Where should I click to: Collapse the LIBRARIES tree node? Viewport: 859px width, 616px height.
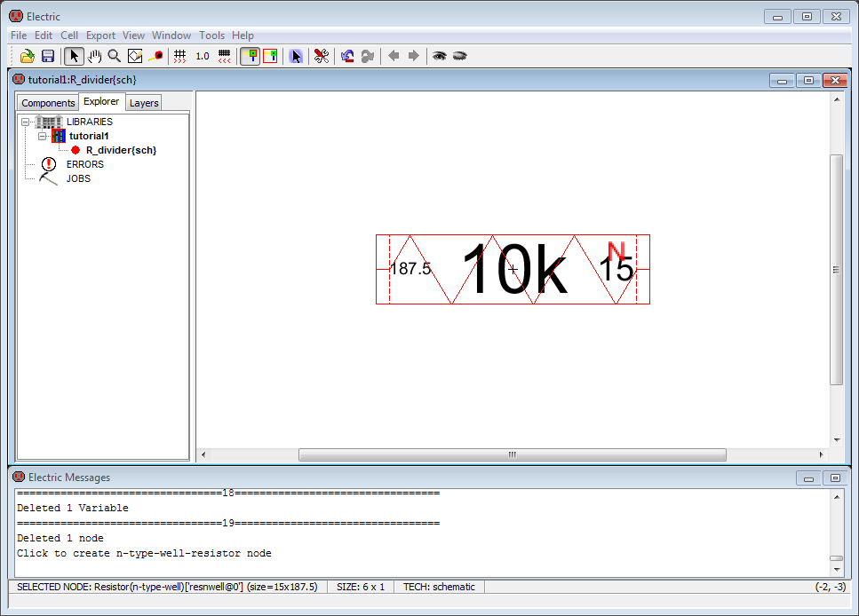(26, 122)
